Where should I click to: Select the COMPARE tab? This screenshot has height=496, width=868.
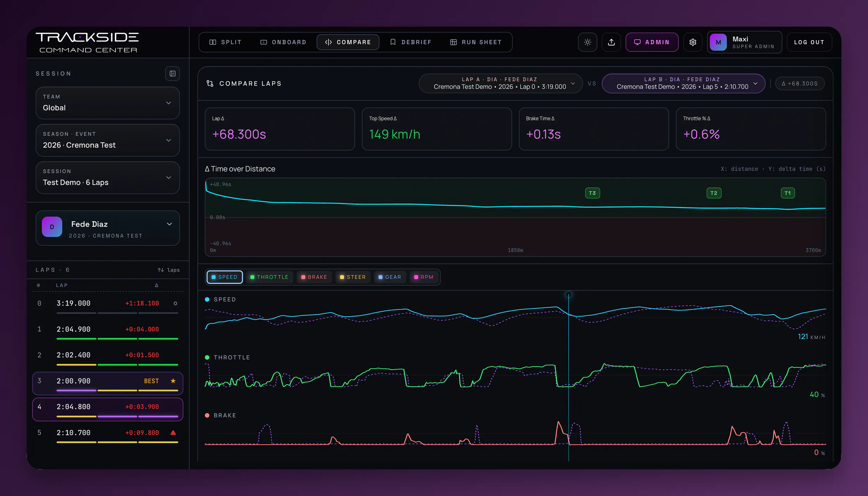click(348, 42)
